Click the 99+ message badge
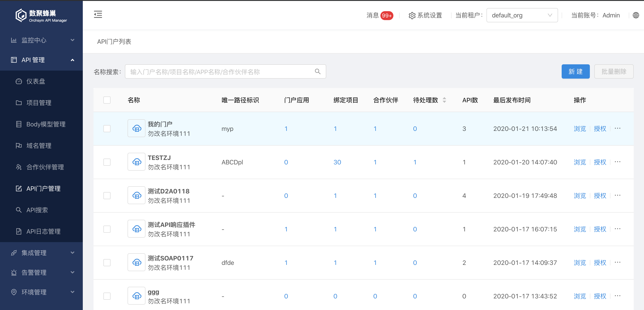The height and width of the screenshot is (310, 644). (x=386, y=15)
